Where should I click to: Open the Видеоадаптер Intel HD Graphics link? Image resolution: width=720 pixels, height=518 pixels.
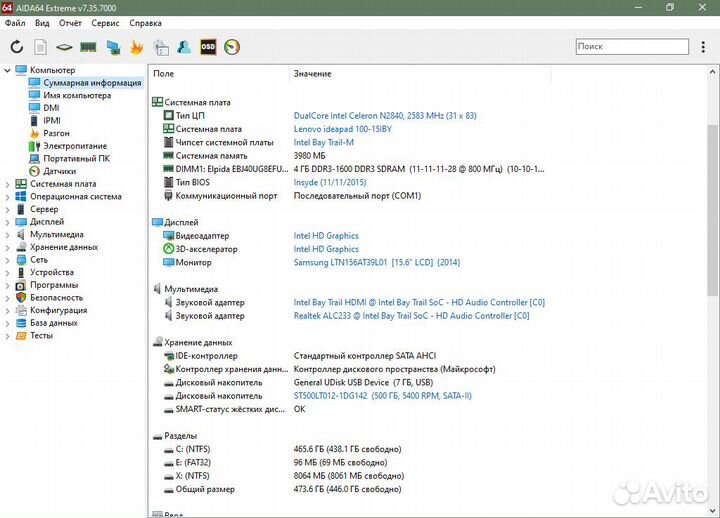point(326,236)
